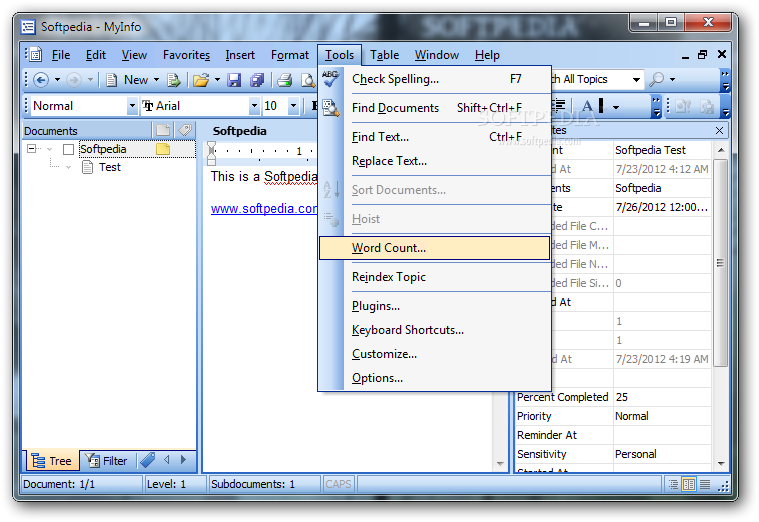This screenshot has width=759, height=522.
Task: Click the Open folder icon
Action: pyautogui.click(x=200, y=80)
